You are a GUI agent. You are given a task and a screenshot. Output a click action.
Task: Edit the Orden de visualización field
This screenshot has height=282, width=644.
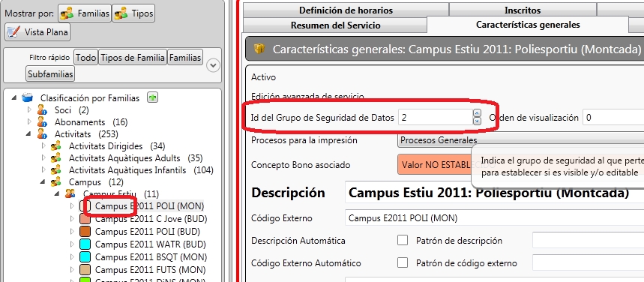[613, 118]
